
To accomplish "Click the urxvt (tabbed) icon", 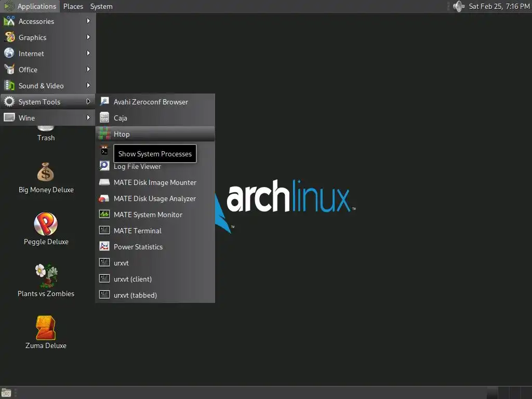I will (104, 295).
